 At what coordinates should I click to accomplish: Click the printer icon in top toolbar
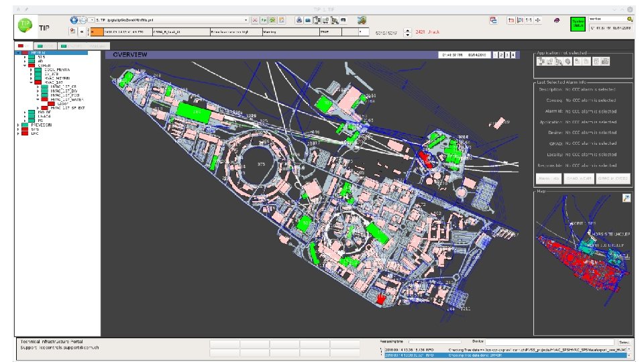[x=299, y=20]
